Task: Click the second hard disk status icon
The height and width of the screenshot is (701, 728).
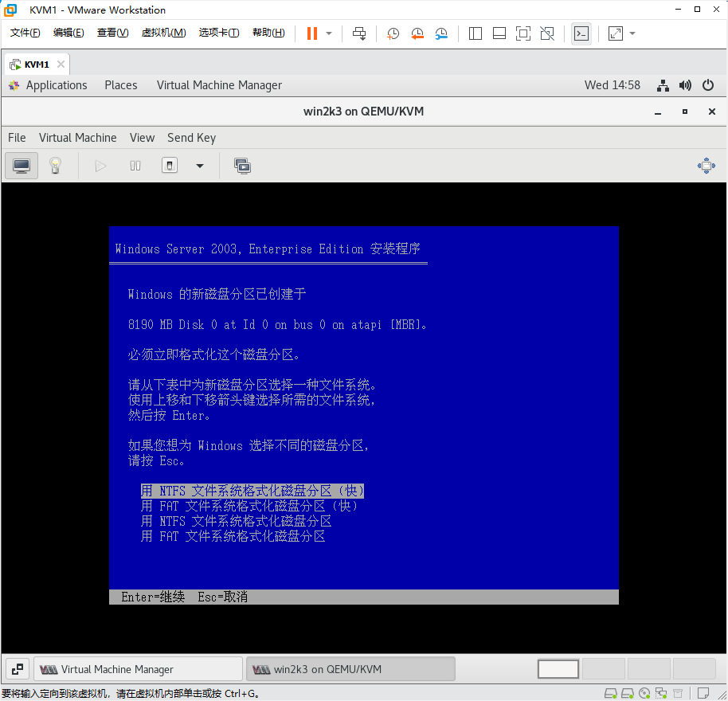Action: coord(628,694)
